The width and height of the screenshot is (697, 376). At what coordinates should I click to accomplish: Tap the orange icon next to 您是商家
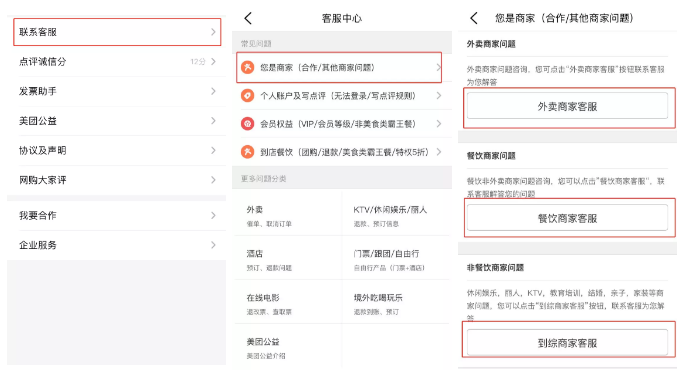(x=248, y=68)
